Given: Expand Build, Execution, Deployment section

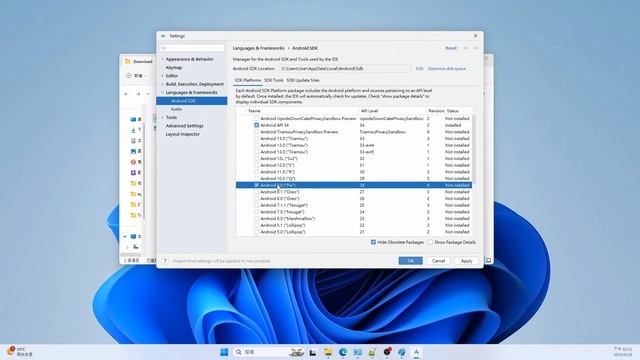Looking at the screenshot, I should point(162,84).
